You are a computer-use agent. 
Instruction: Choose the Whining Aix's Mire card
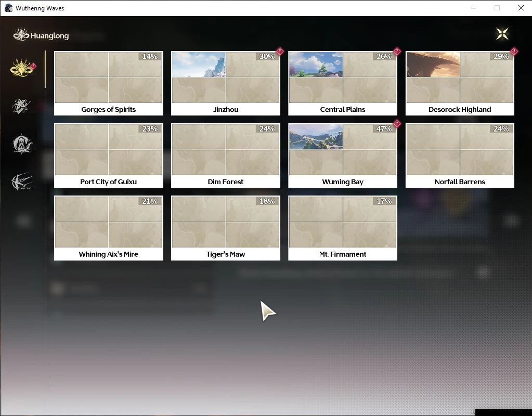pos(108,228)
